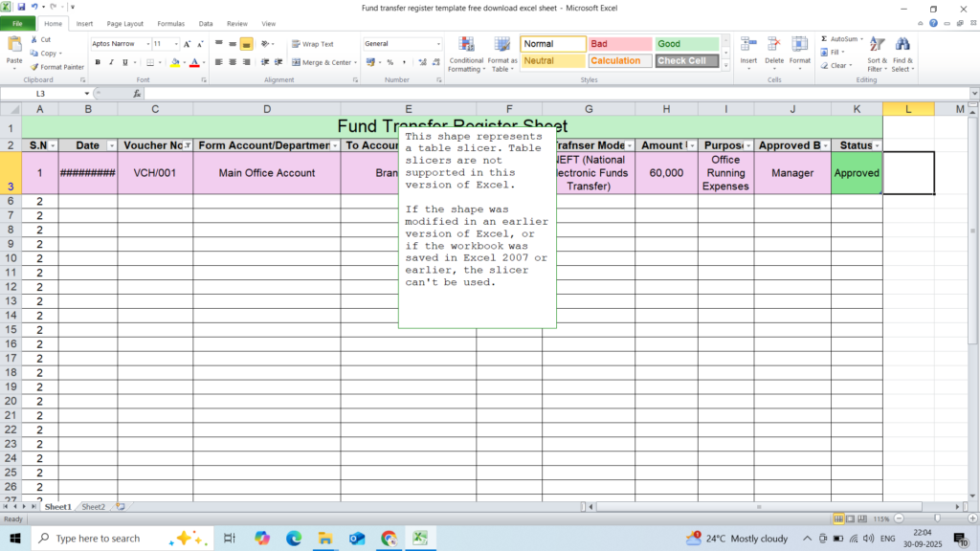Click the Merge & Center button
980x551 pixels.
click(x=323, y=62)
